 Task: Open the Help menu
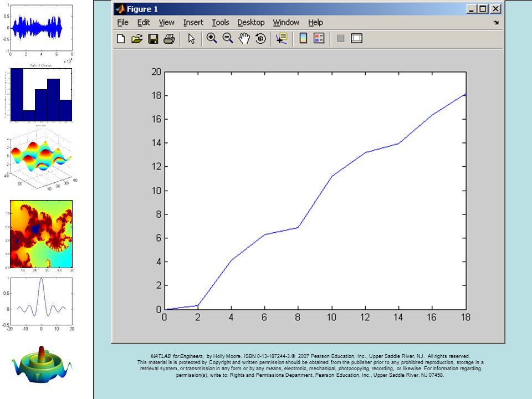315,22
